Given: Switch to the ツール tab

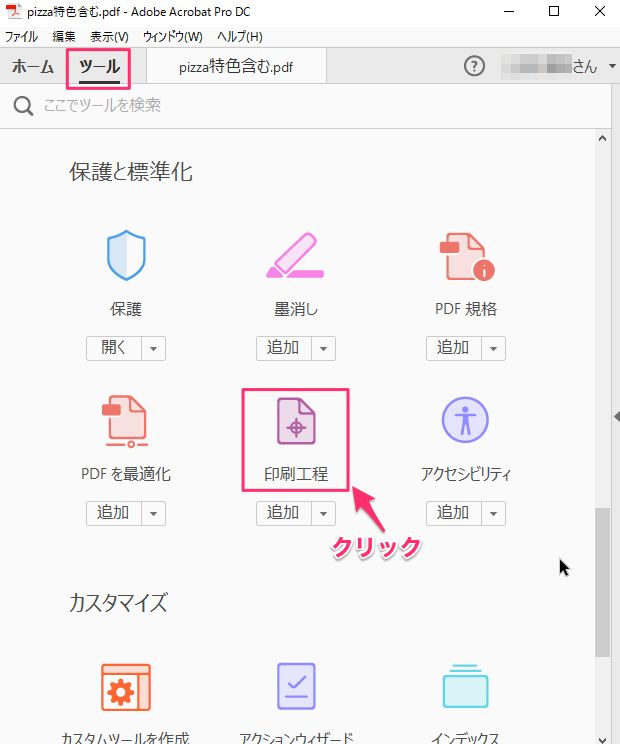Looking at the screenshot, I should point(99,66).
